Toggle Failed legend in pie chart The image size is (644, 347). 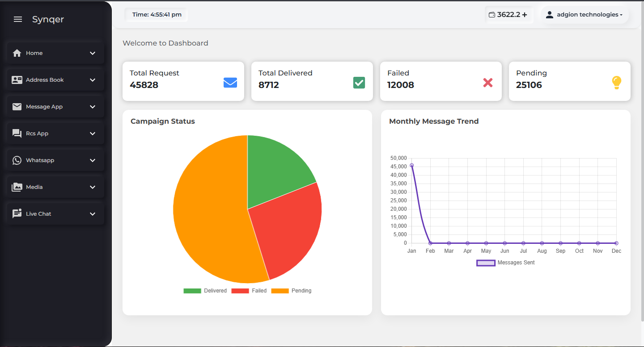tap(249, 291)
